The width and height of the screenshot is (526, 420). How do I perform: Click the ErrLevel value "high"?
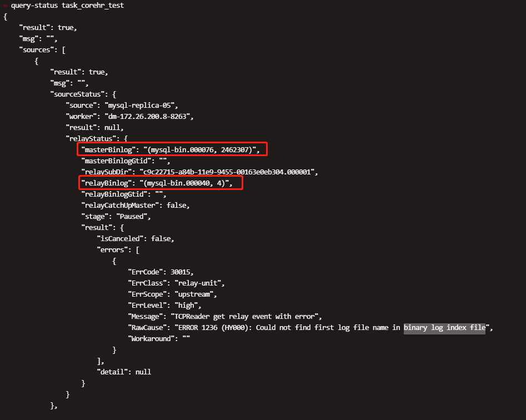[x=184, y=306]
